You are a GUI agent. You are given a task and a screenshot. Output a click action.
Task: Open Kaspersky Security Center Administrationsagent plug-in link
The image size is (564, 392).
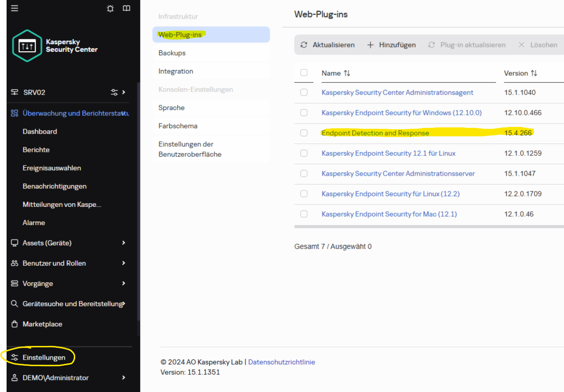[x=398, y=93]
